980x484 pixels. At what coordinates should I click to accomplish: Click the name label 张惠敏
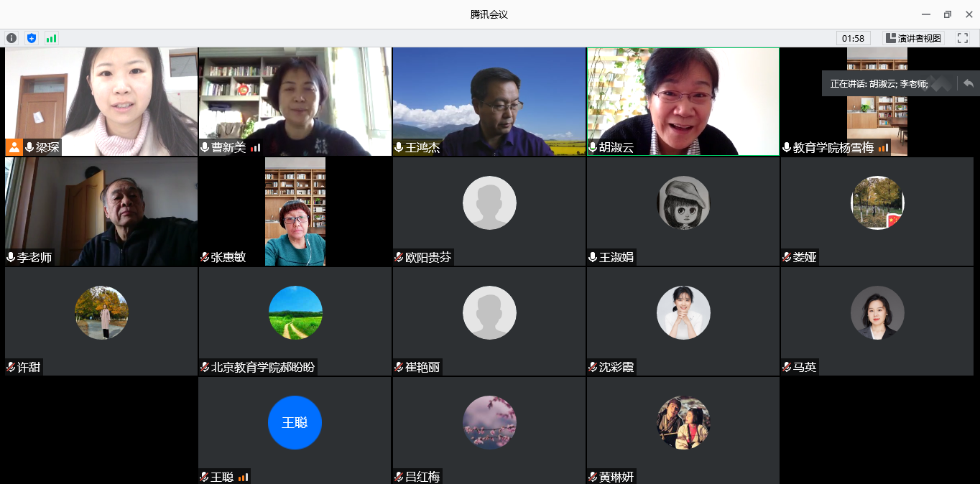click(228, 257)
